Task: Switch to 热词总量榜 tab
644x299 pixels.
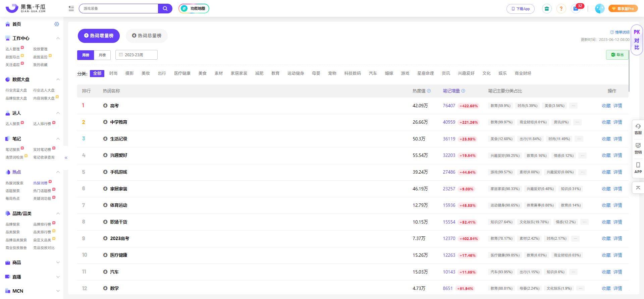Action: coord(147,36)
